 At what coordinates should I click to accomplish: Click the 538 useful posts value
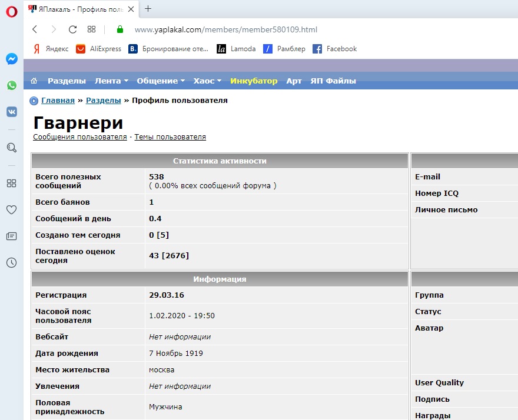click(157, 176)
